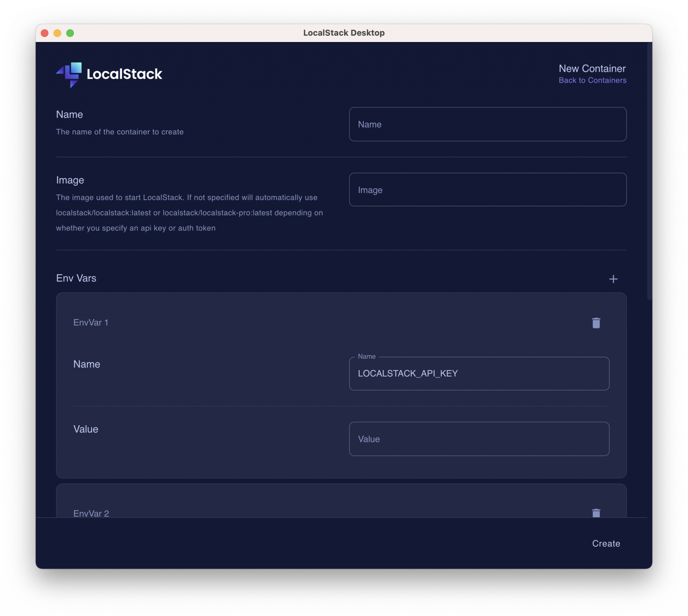Click the New Container heading
This screenshot has width=688, height=616.
592,69
